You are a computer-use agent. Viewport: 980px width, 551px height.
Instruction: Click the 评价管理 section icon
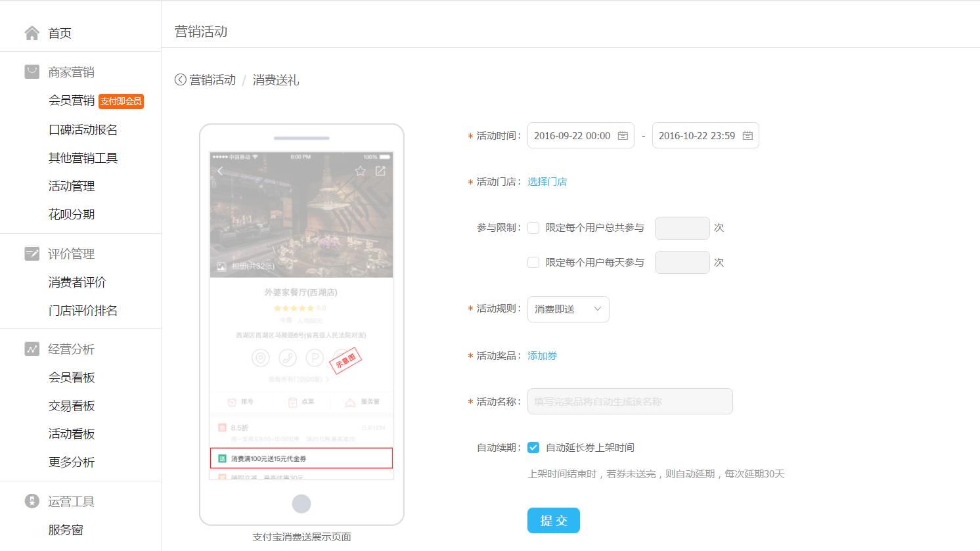coord(32,253)
